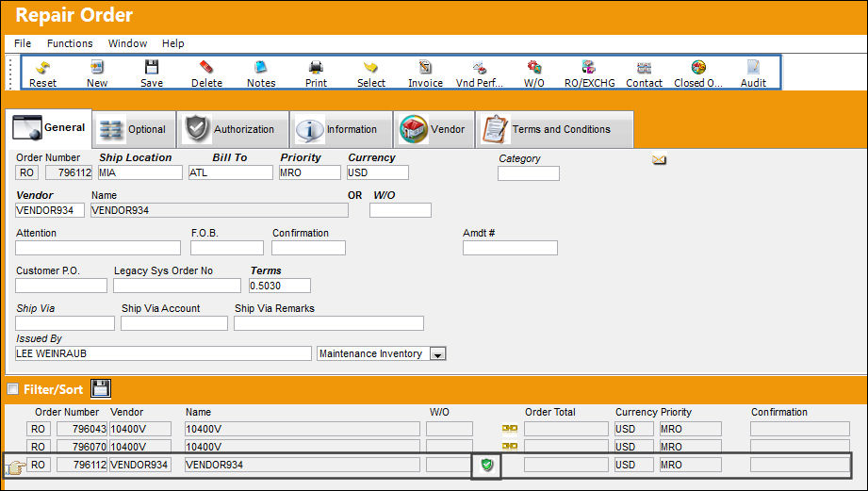Open the File menu
Image resolution: width=868 pixels, height=491 pixels.
point(23,43)
